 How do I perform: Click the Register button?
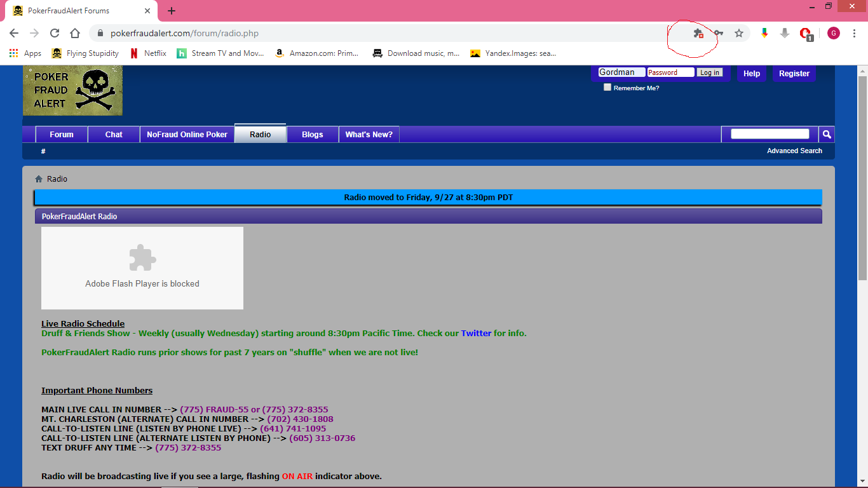tap(794, 74)
